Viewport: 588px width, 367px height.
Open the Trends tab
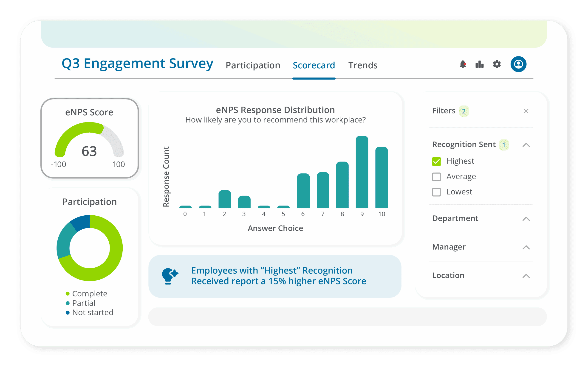click(363, 65)
